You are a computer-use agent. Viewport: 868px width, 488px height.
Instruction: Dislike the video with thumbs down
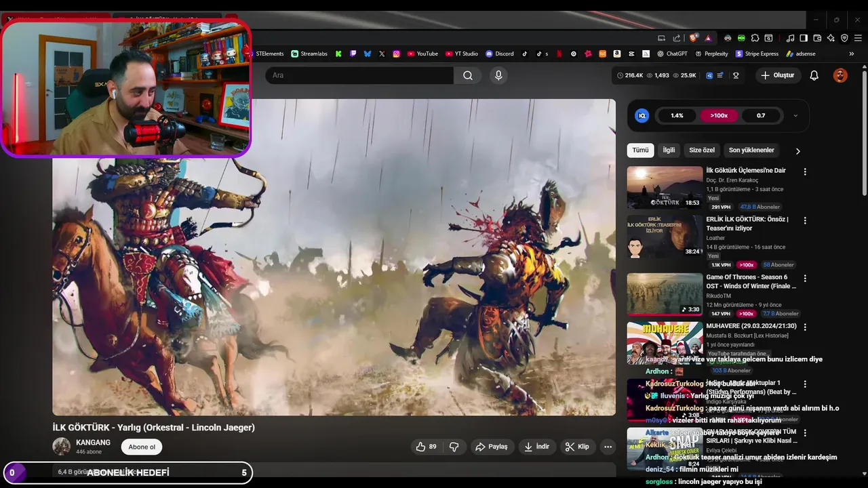[454, 447]
